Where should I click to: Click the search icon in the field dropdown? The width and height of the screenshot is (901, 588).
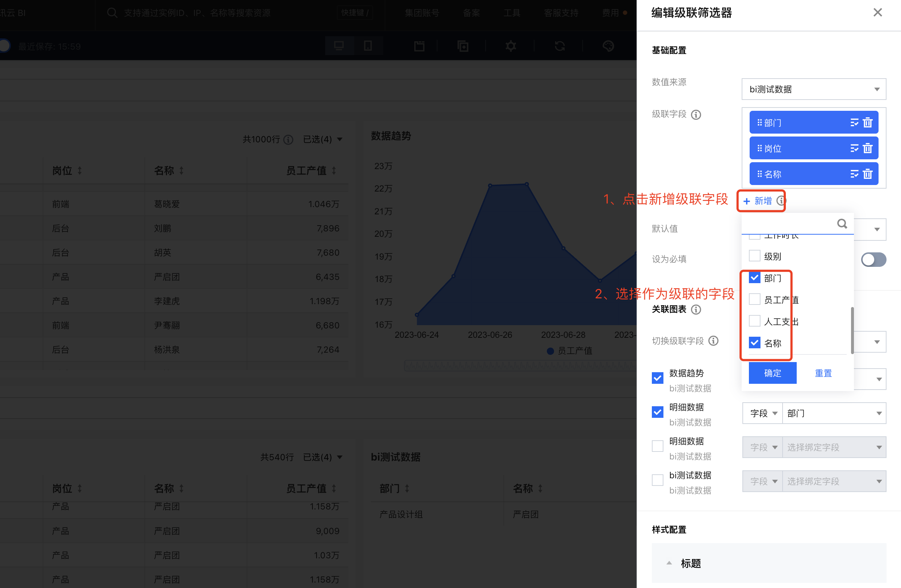pos(842,224)
